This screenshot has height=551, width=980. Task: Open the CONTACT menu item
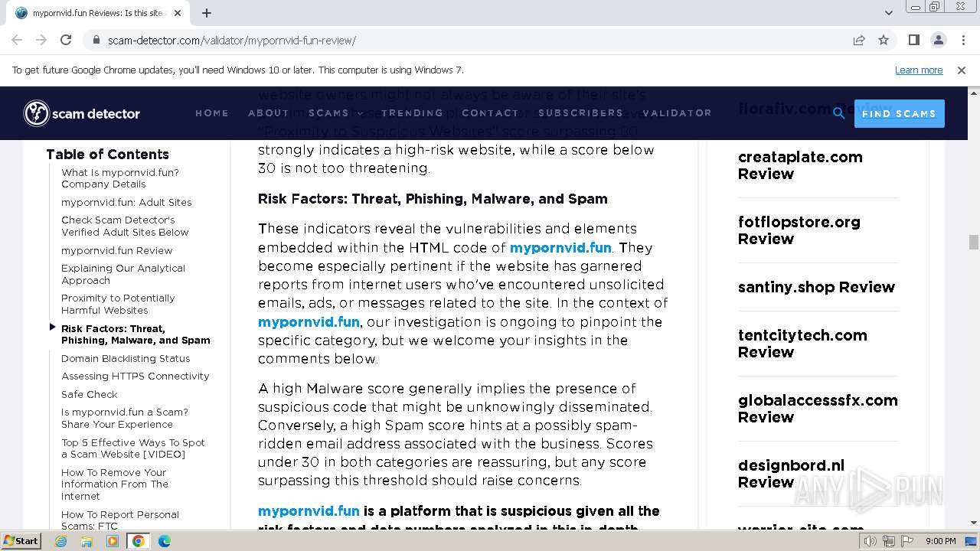pyautogui.click(x=490, y=113)
